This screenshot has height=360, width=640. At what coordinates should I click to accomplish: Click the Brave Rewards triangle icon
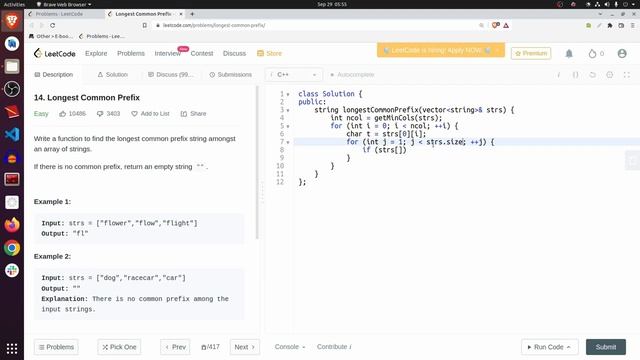point(506,25)
